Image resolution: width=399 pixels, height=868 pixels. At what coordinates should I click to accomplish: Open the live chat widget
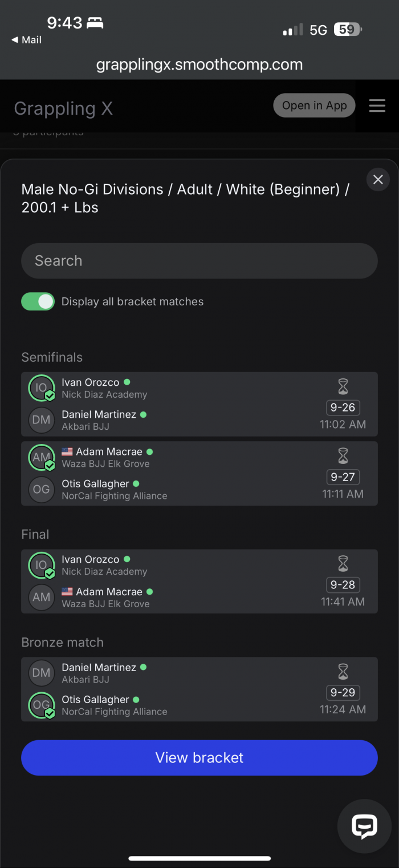point(365,825)
